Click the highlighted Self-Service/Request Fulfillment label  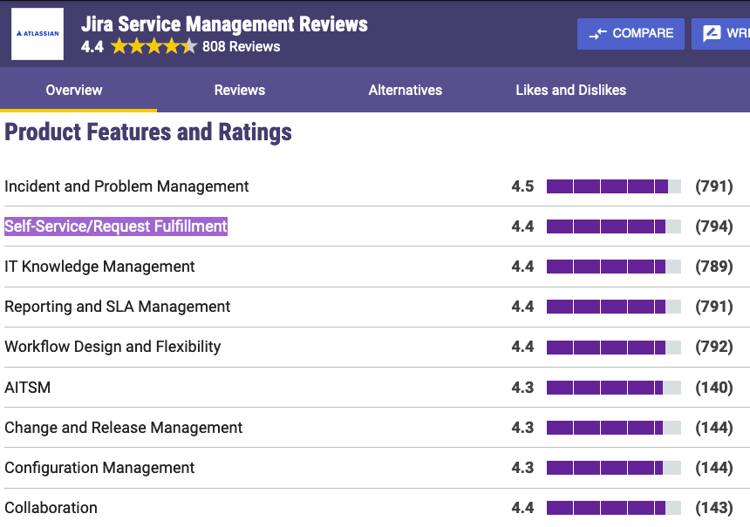(116, 226)
